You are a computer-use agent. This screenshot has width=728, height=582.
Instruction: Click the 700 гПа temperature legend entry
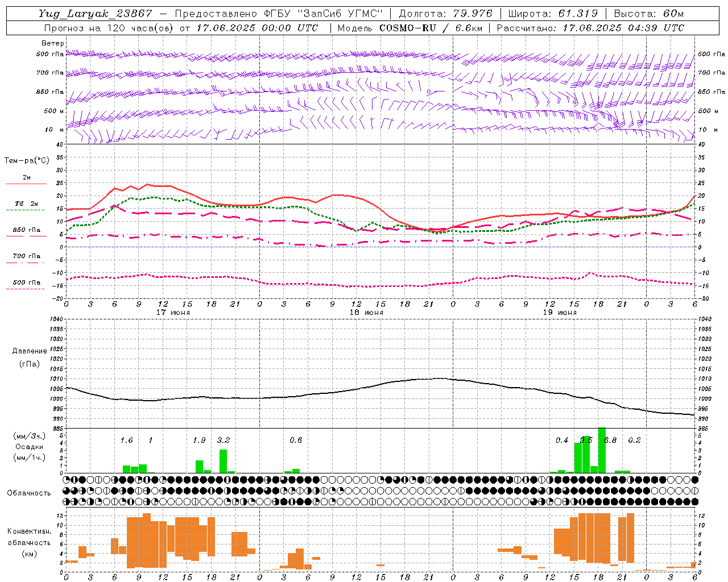click(27, 256)
